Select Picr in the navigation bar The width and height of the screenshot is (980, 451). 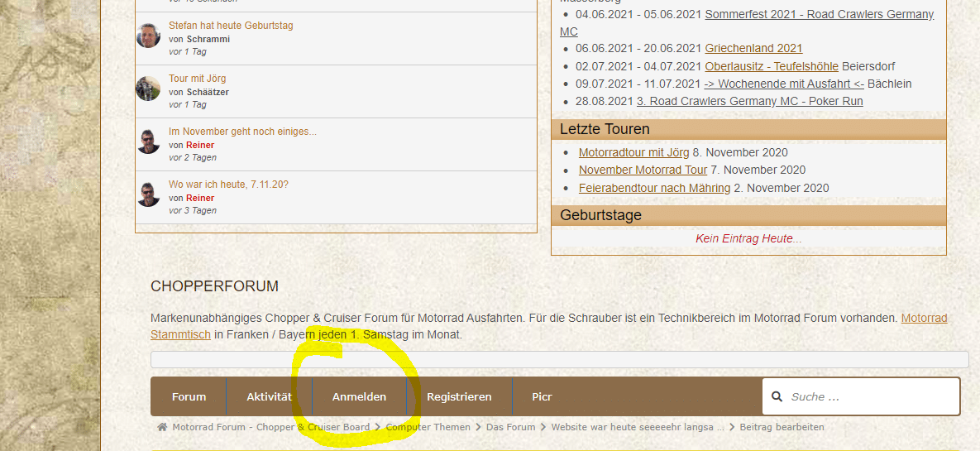click(x=542, y=397)
